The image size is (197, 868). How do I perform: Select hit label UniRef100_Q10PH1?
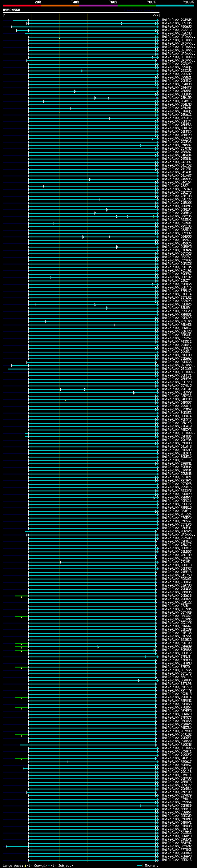[177, 470]
